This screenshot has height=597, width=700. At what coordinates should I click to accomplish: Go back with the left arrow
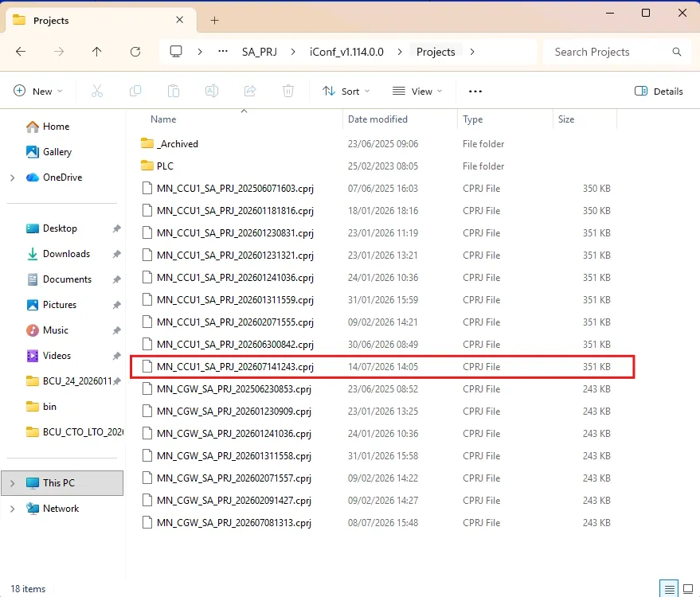click(x=21, y=52)
